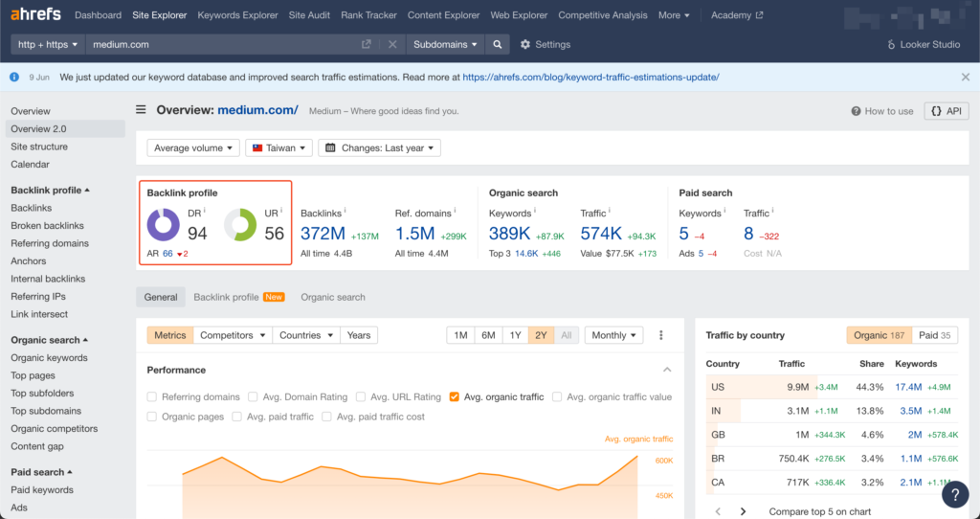
Task: Click the US row in country table
Action: pyautogui.click(x=832, y=387)
